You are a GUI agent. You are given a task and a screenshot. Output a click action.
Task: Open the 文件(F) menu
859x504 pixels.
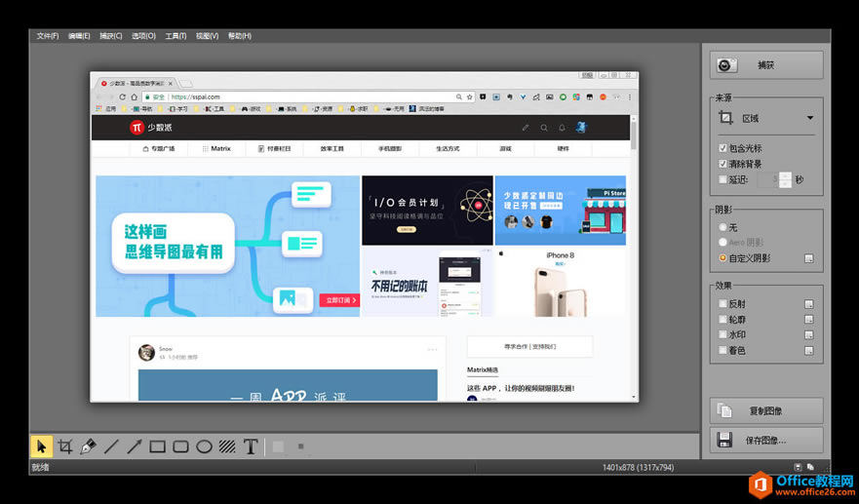pyautogui.click(x=48, y=36)
